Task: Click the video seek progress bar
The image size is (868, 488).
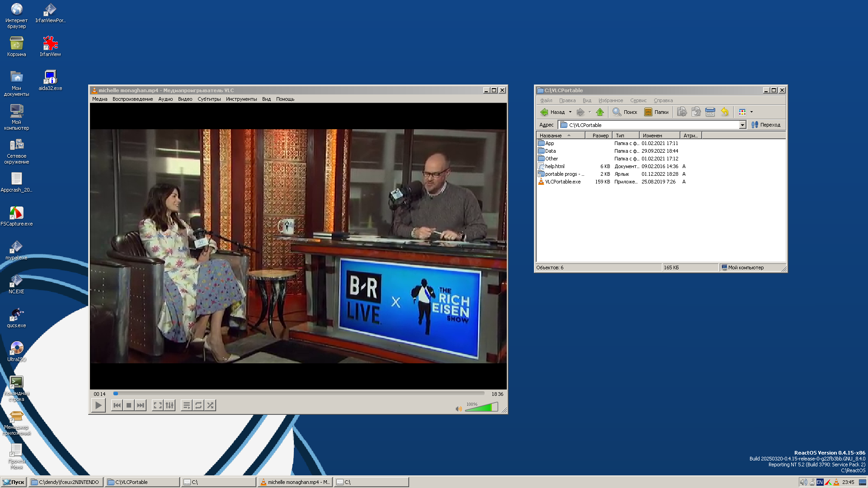Action: (x=298, y=394)
